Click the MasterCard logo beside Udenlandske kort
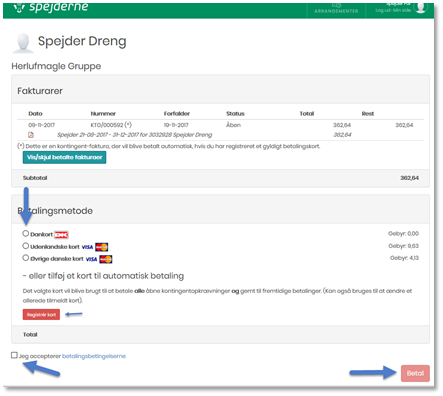The image size is (443, 396). (x=102, y=247)
